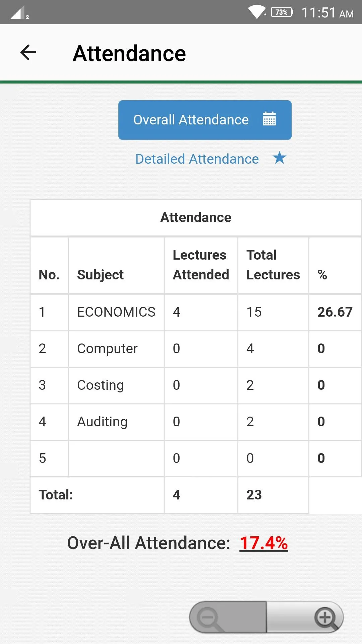Click the calendar icon on Overall Attendance

pyautogui.click(x=269, y=119)
